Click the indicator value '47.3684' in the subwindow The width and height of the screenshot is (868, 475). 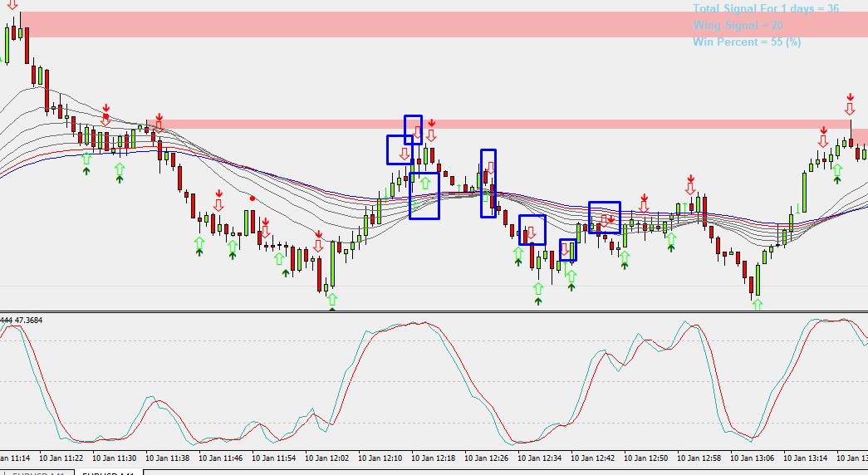(28, 320)
